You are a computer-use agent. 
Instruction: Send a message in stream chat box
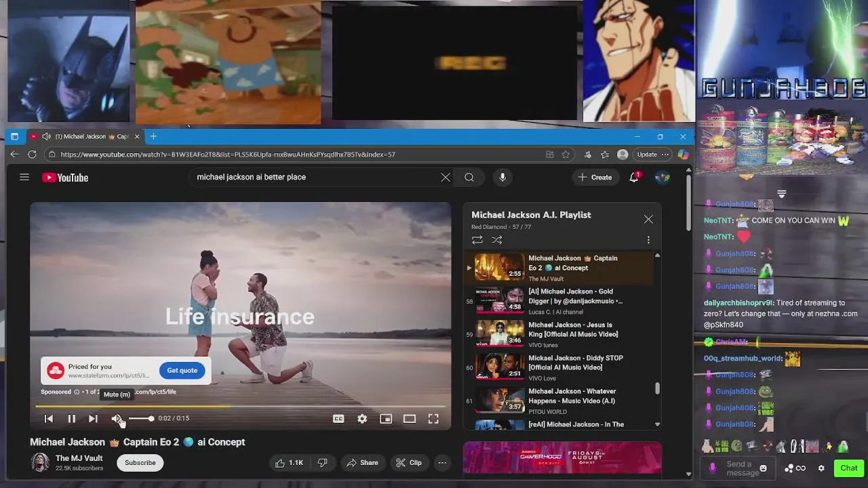(x=743, y=468)
